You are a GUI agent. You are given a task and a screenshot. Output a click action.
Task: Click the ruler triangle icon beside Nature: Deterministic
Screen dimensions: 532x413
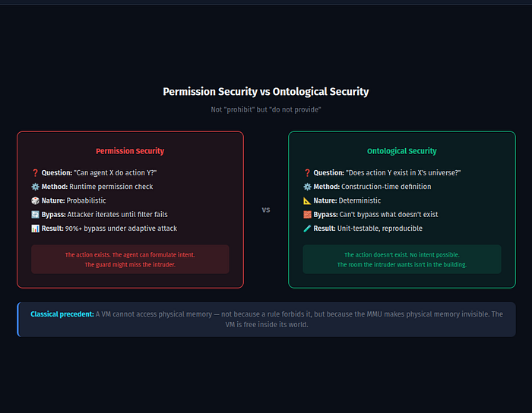coord(307,200)
